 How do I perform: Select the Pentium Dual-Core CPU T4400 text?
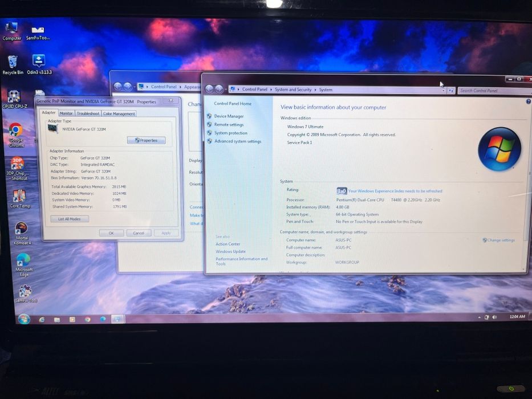pyautogui.click(x=388, y=200)
